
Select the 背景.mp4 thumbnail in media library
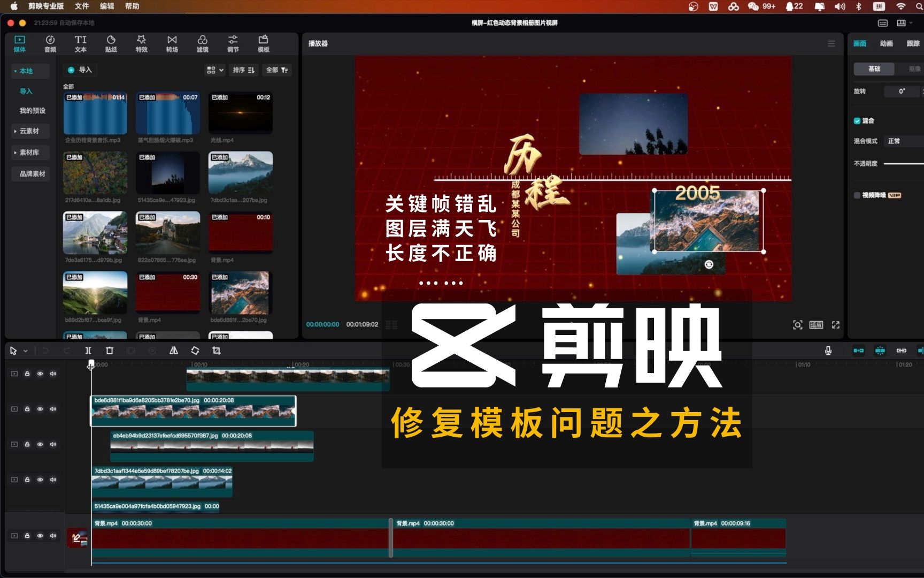click(241, 232)
